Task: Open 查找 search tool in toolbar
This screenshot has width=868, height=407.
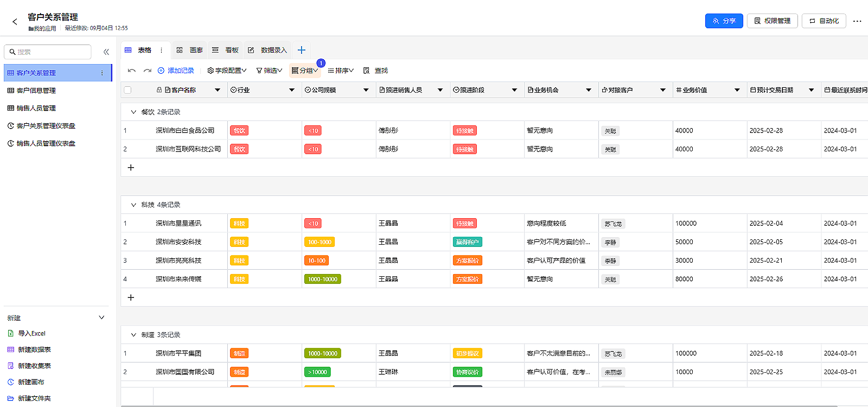Action: pyautogui.click(x=375, y=71)
